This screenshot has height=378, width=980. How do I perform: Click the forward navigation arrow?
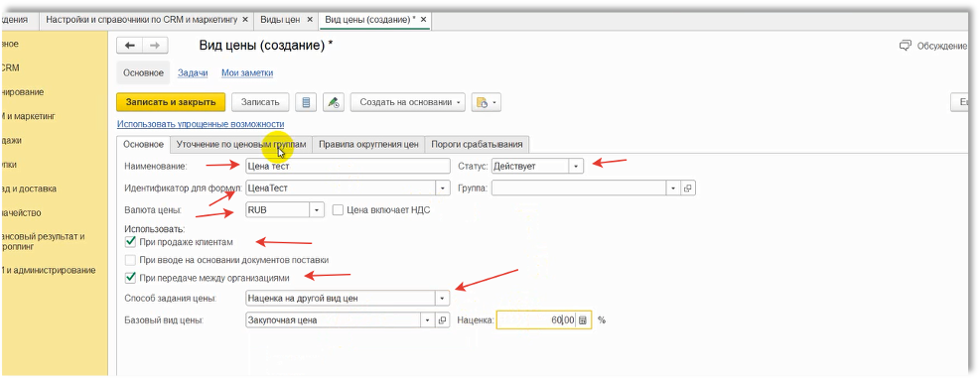point(155,46)
